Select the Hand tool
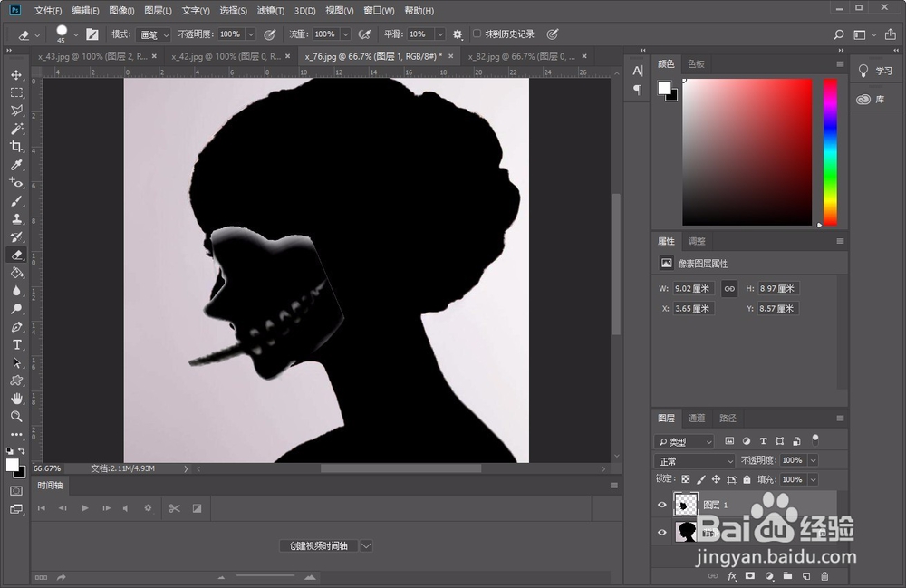906x588 pixels. pyautogui.click(x=16, y=399)
